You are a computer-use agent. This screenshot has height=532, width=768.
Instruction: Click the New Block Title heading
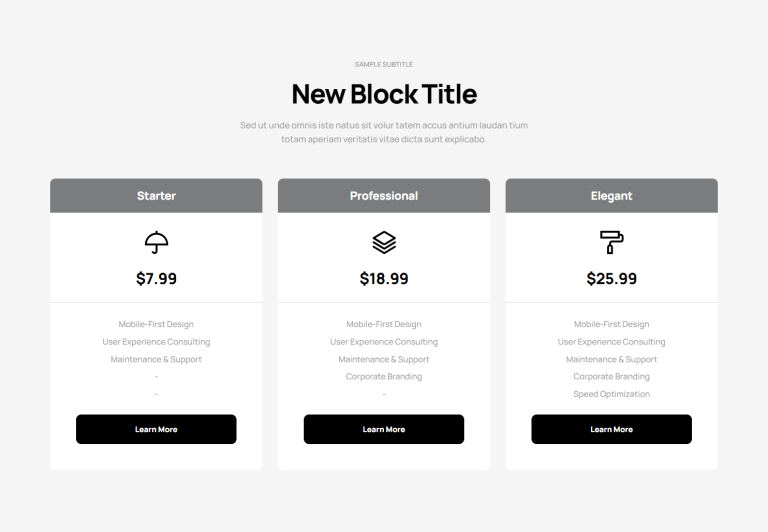[x=384, y=95]
